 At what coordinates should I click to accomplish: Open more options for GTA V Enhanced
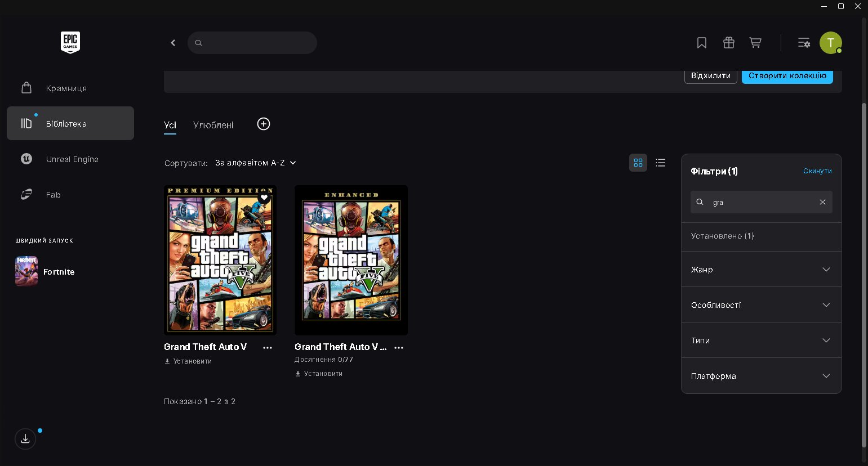(399, 348)
